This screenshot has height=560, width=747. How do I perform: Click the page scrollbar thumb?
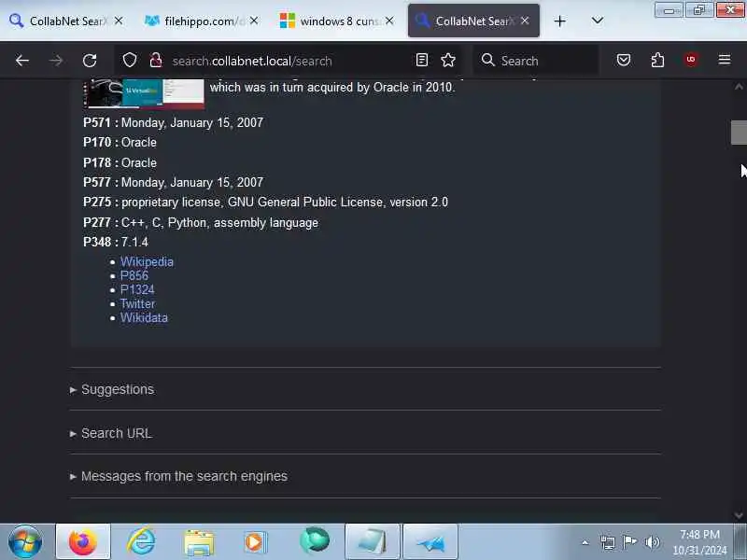(739, 133)
